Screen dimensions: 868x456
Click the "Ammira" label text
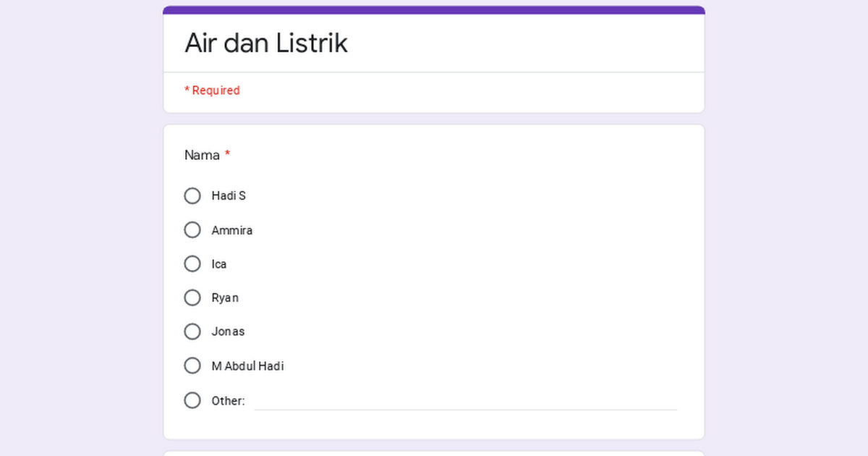(232, 229)
